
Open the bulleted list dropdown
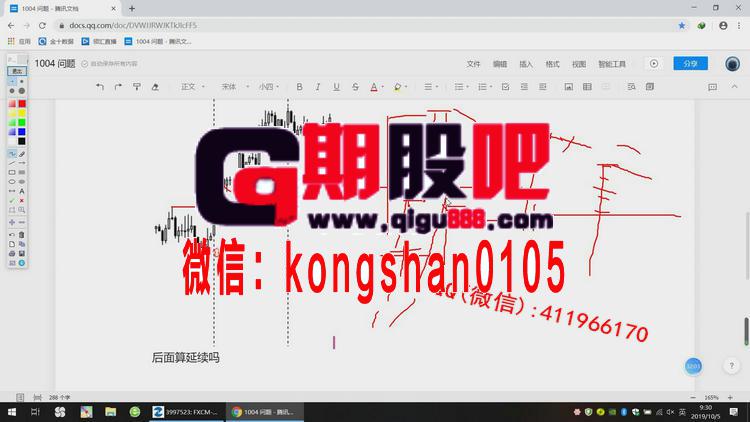coord(461,87)
